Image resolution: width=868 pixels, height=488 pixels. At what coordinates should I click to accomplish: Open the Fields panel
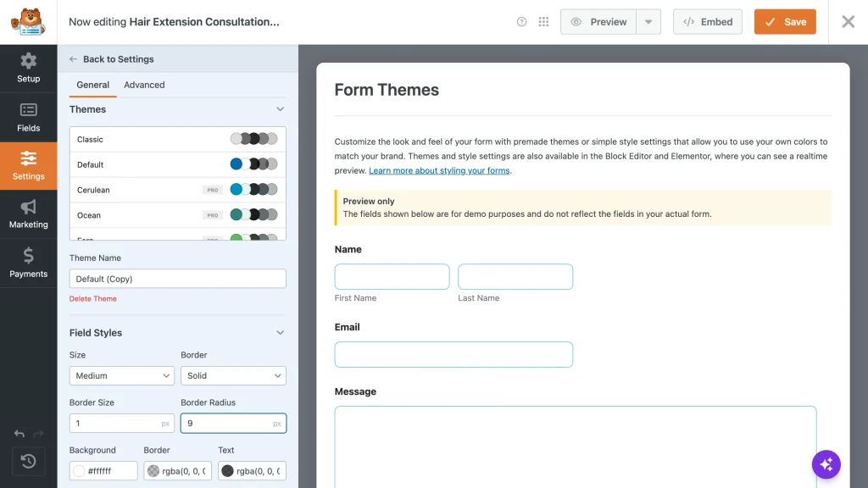28,117
